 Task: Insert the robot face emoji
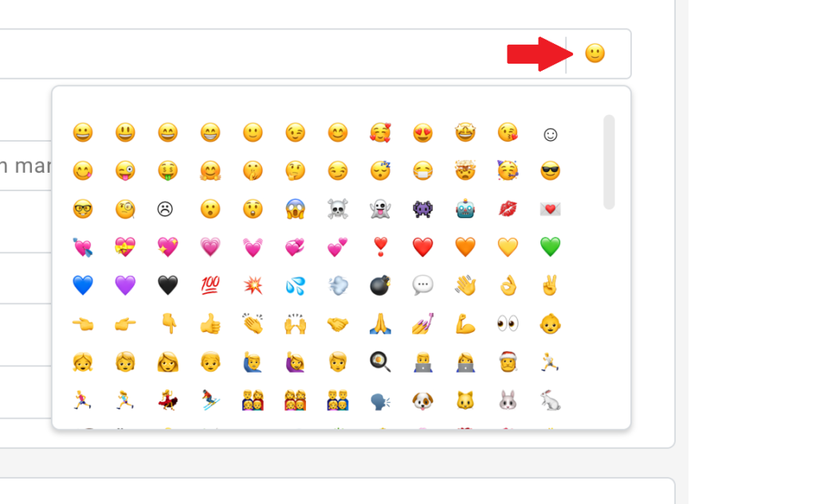point(465,209)
